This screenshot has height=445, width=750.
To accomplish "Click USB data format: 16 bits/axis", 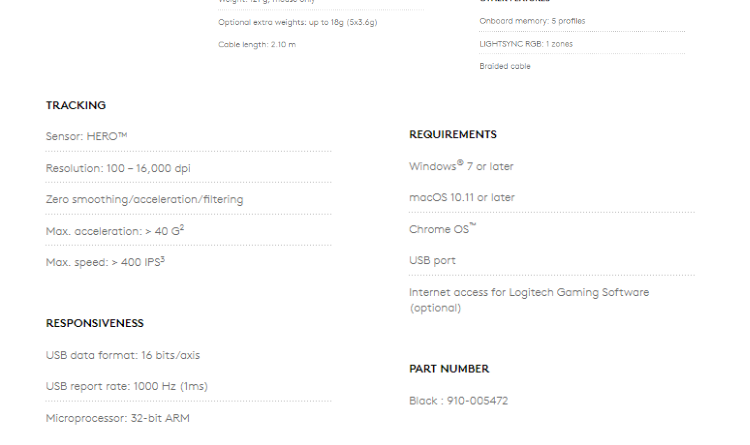I will tap(123, 356).
